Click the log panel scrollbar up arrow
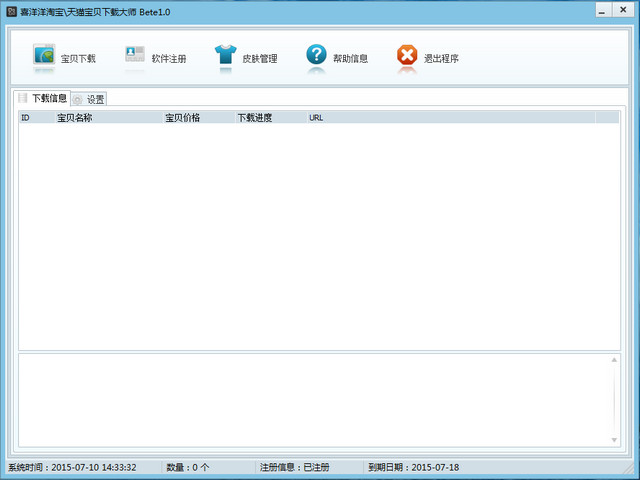640x480 pixels. (614, 360)
